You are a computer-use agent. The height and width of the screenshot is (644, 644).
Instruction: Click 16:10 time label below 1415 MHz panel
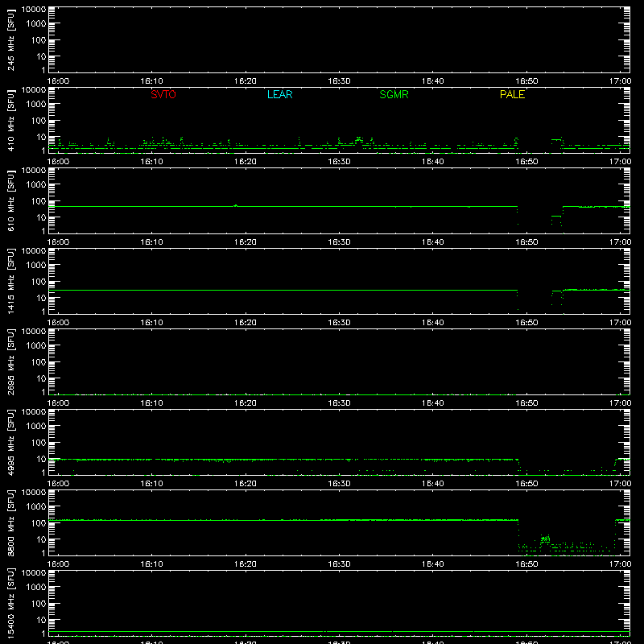[x=151, y=323]
